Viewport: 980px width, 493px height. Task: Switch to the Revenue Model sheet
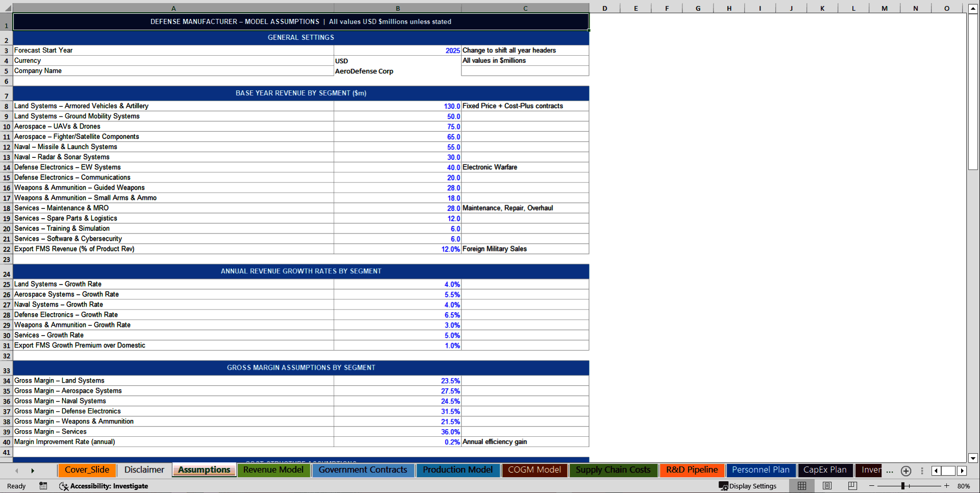point(274,470)
